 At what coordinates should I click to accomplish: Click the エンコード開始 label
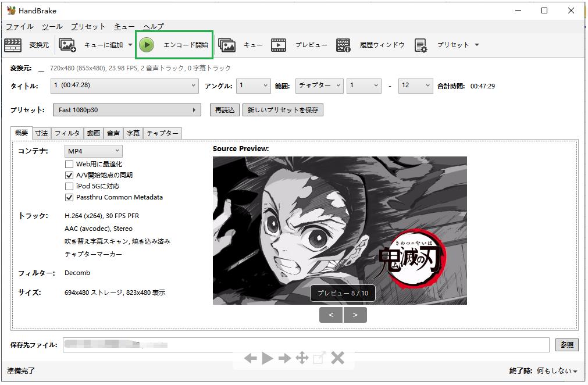click(186, 45)
